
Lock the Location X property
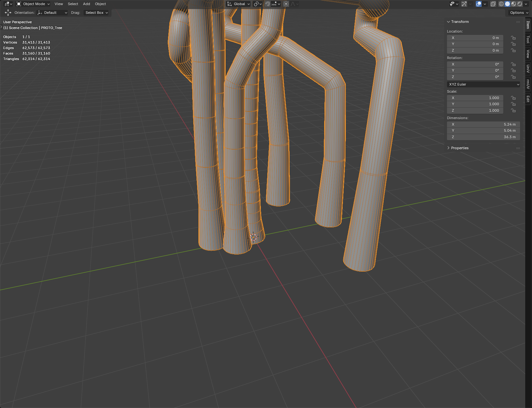point(513,38)
